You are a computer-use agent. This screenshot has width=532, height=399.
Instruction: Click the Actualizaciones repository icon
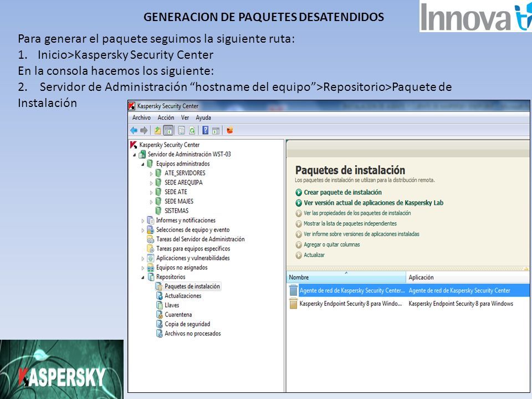click(x=159, y=296)
